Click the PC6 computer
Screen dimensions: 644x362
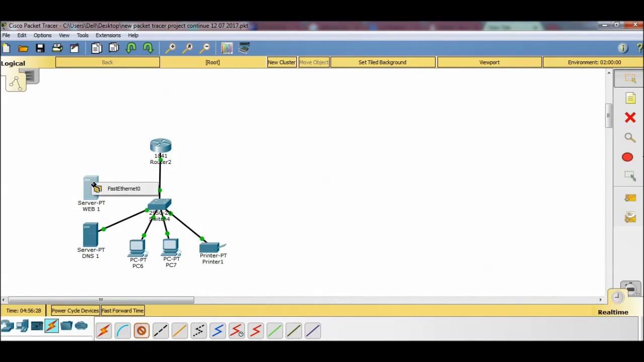click(x=137, y=248)
